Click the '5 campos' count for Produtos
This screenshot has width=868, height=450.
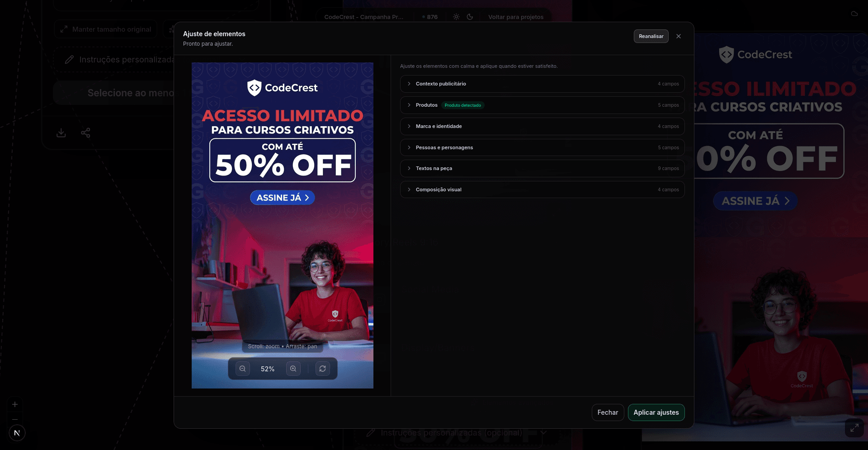pyautogui.click(x=668, y=105)
